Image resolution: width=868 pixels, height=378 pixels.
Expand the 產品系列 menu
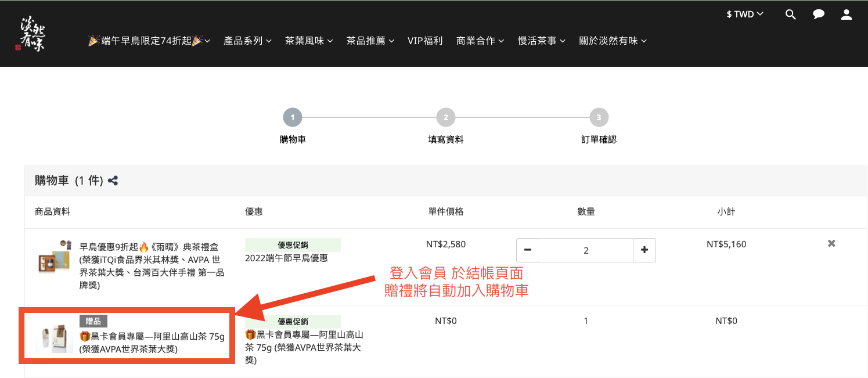(247, 41)
